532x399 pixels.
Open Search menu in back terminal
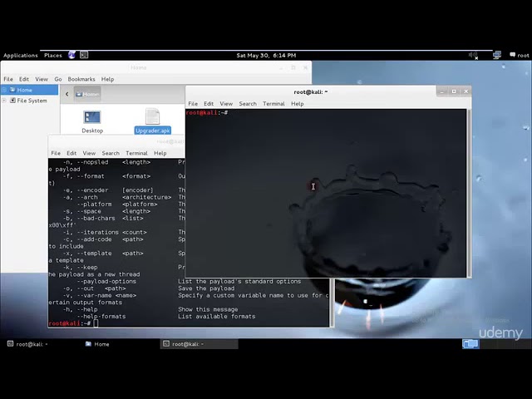(111, 153)
